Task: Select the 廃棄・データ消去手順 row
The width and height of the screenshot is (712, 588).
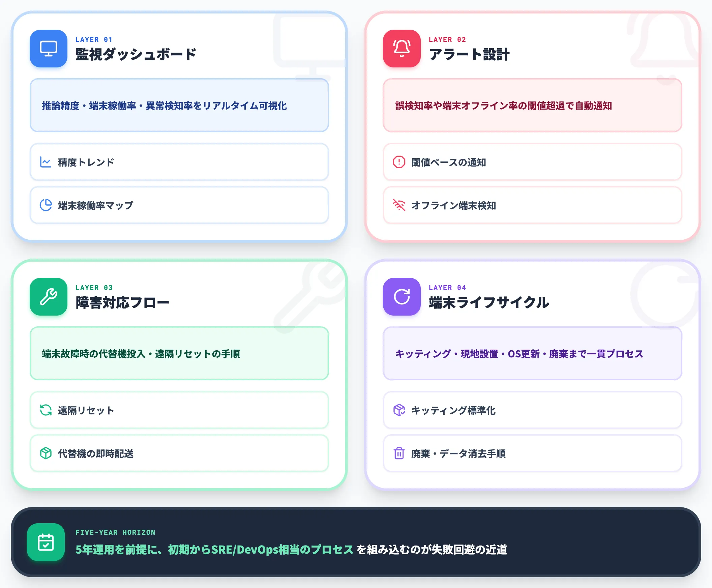Action: click(x=532, y=453)
